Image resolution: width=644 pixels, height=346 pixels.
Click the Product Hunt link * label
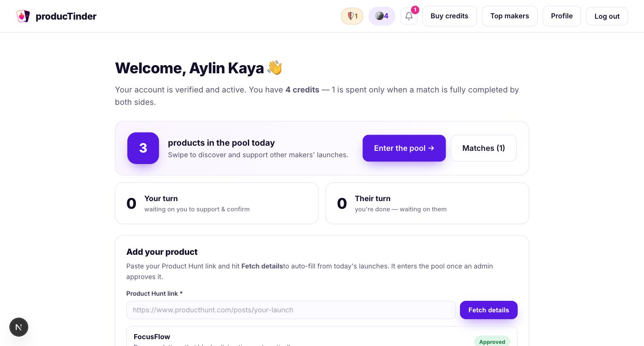[x=155, y=294]
